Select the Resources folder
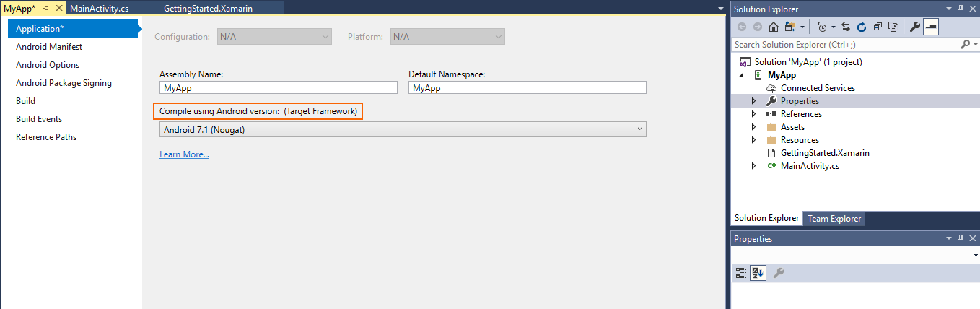This screenshot has width=980, height=309. point(800,140)
